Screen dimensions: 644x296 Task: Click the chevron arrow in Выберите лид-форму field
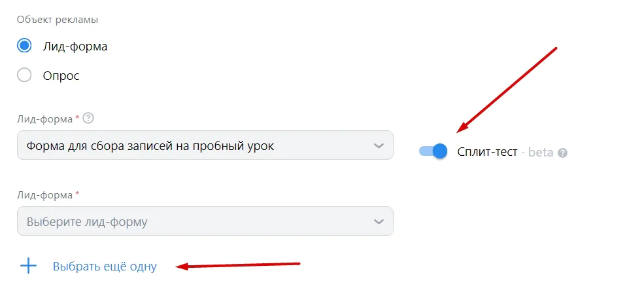tap(379, 221)
